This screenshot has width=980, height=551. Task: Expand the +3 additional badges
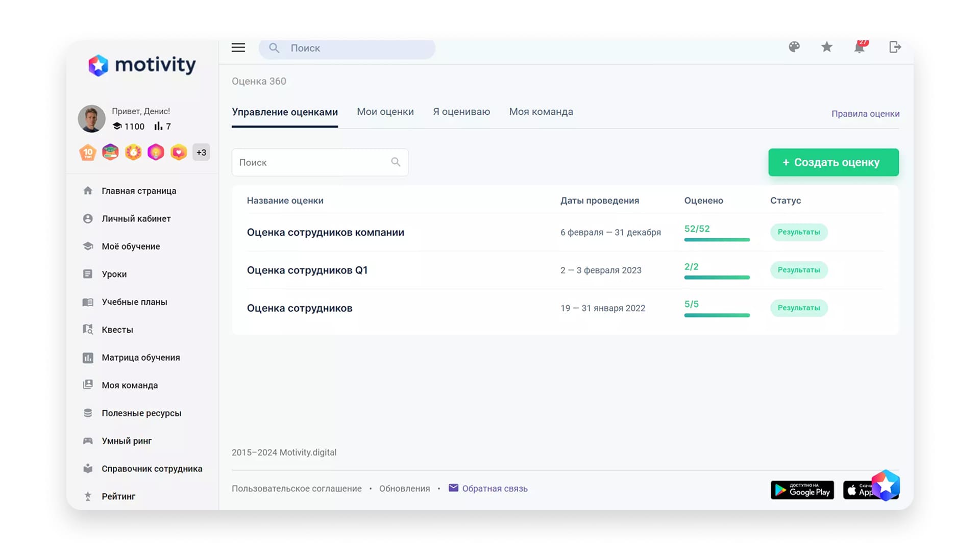coord(201,153)
